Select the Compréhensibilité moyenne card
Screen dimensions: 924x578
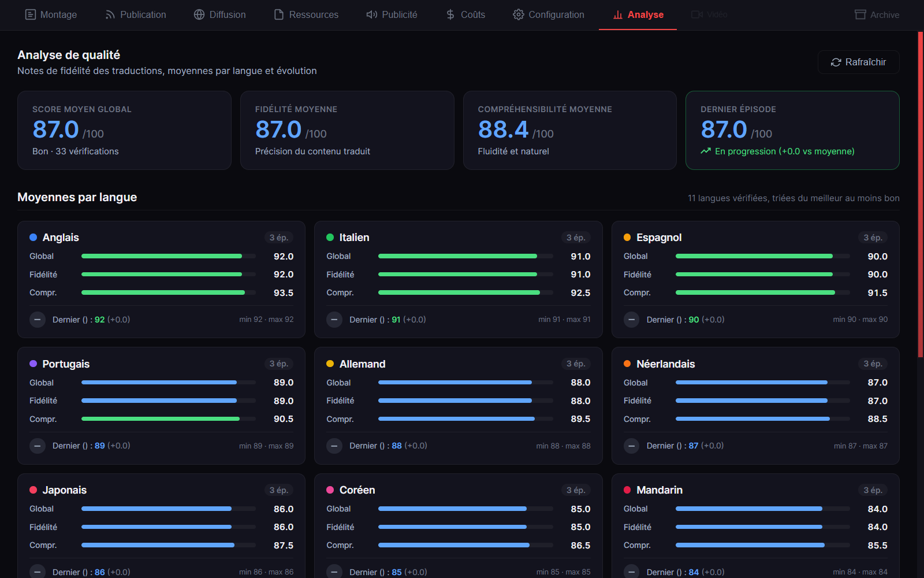coord(570,130)
